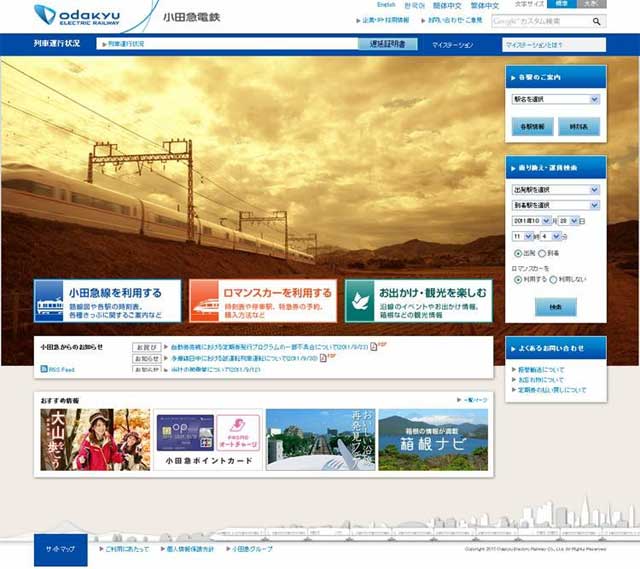Click the orange Romancecar train icon

(205, 300)
